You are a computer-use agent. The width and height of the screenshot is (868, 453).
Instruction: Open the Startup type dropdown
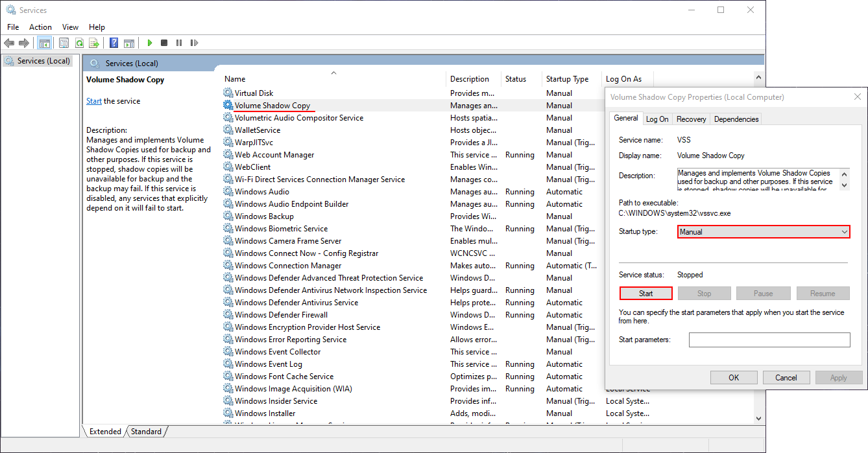pyautogui.click(x=764, y=232)
